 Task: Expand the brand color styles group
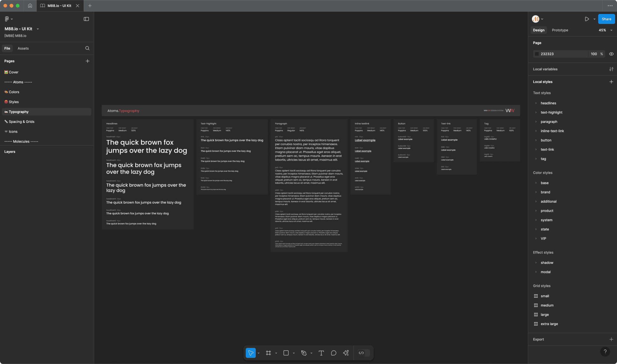point(536,192)
